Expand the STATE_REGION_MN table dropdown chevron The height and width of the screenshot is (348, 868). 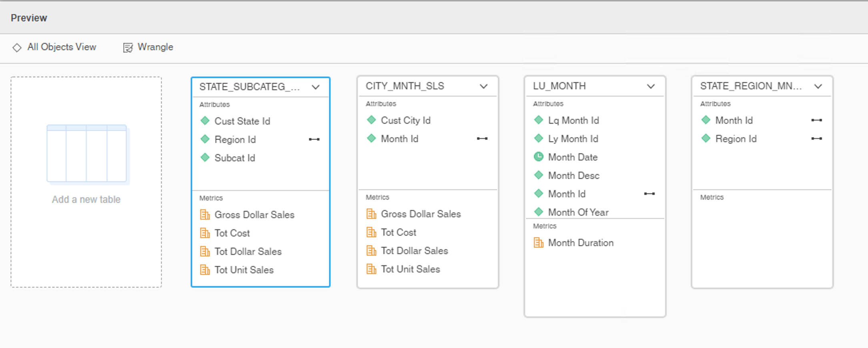point(818,86)
